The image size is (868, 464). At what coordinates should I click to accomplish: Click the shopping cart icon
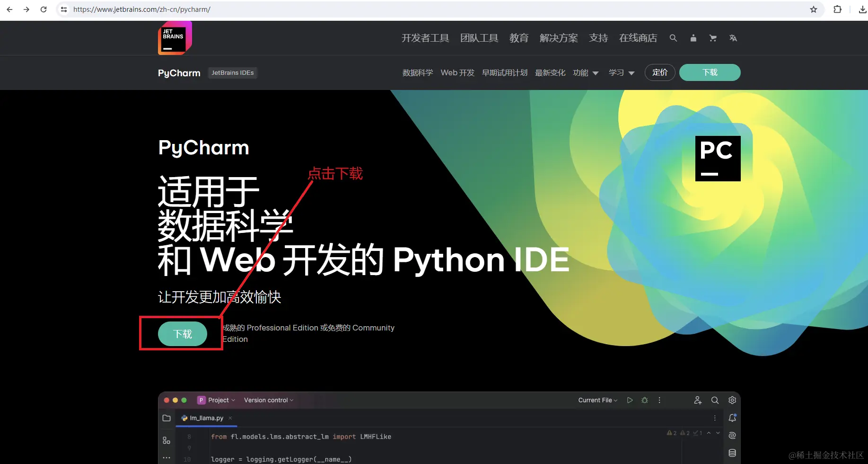(x=713, y=38)
